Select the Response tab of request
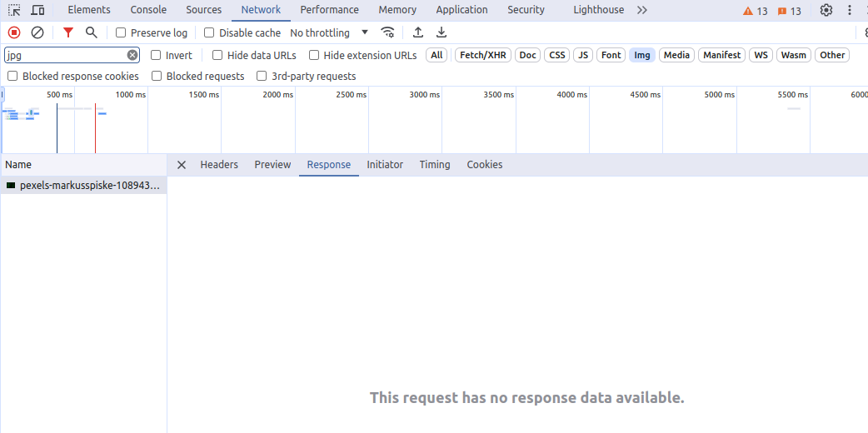868x433 pixels. pyautogui.click(x=329, y=164)
